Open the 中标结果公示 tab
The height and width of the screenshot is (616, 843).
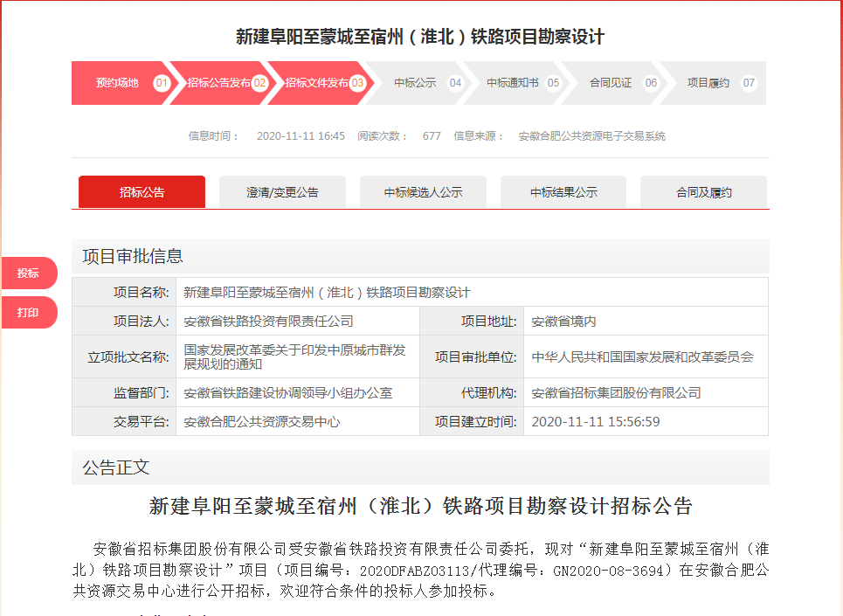[563, 192]
